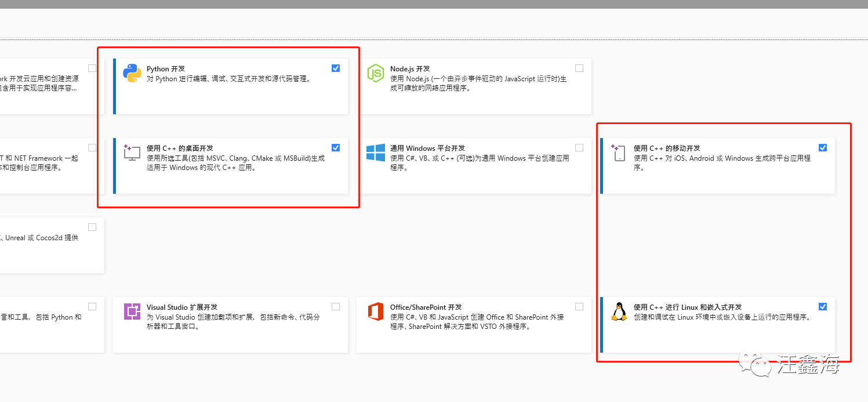This screenshot has height=402, width=868.
Task: Uncheck 使用 C++ 的桌面开发 checkbox
Action: (x=336, y=147)
